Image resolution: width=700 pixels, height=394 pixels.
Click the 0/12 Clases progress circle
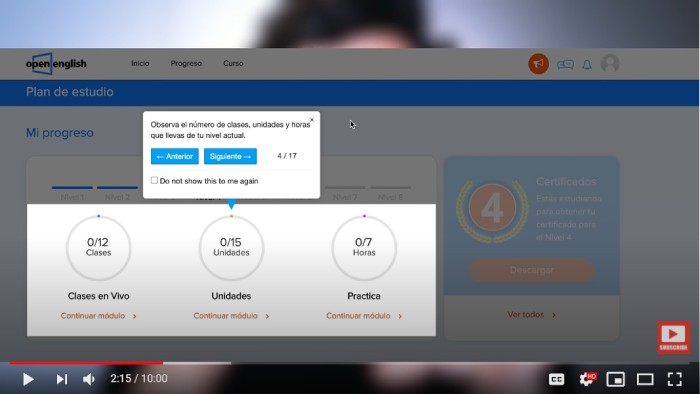[98, 248]
